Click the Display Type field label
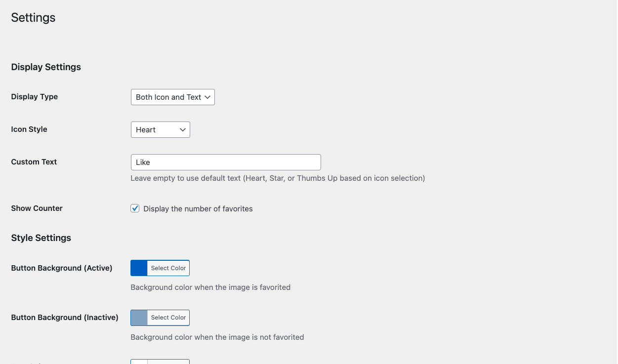Screen dimensions: 618x364 click(35, 97)
